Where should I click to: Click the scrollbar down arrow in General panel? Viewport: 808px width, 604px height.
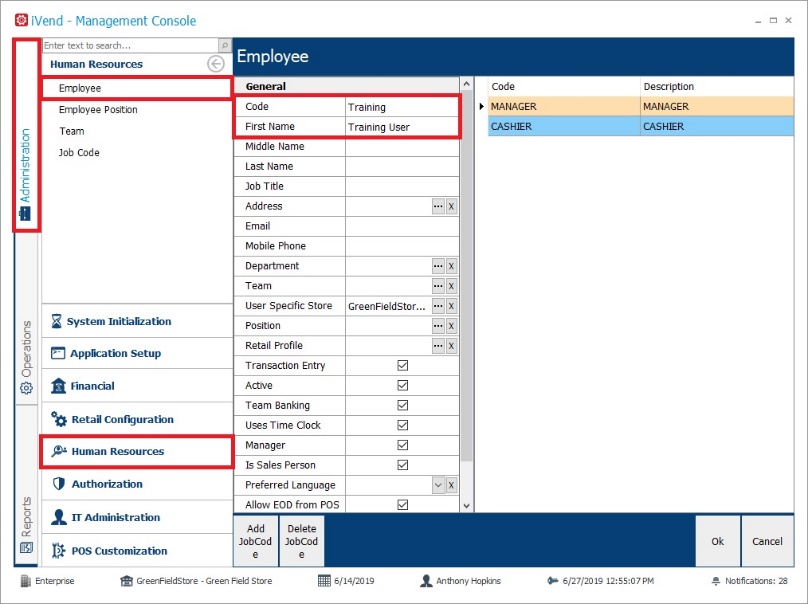(x=467, y=506)
